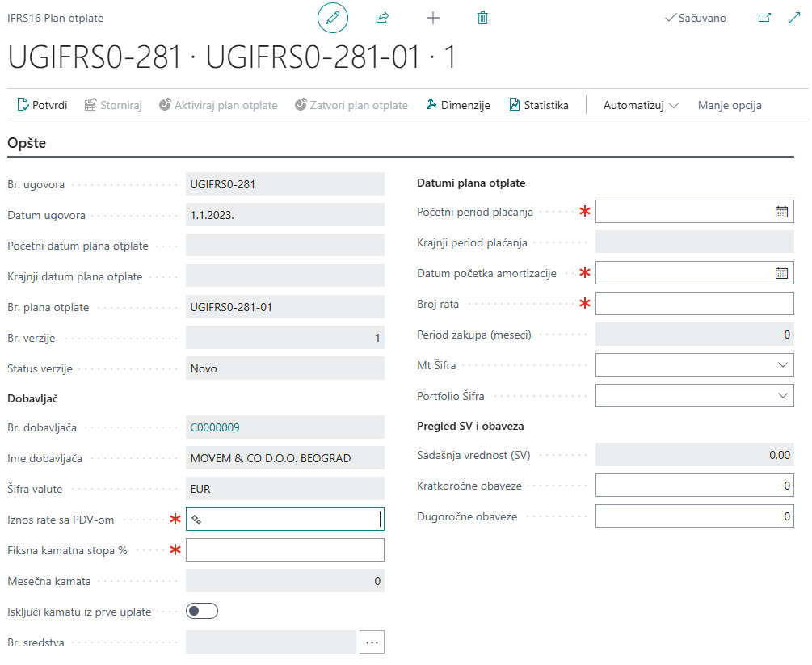The width and height of the screenshot is (812, 665).
Task: Open calendar for Početni period plaćanja
Action: click(x=781, y=212)
